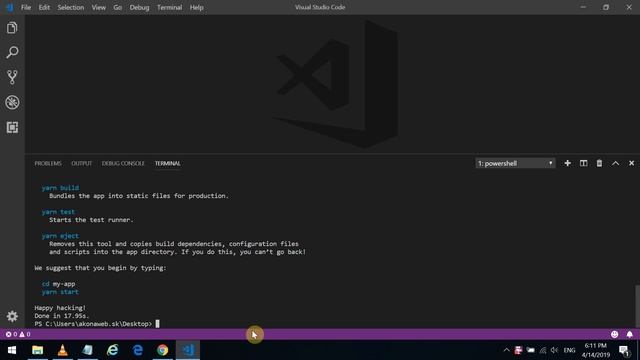Select the TERMINAL tab
Screen dimensions: 640x360
click(x=167, y=163)
